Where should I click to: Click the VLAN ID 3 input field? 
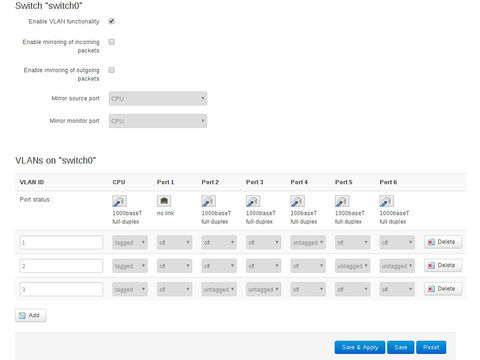61,289
